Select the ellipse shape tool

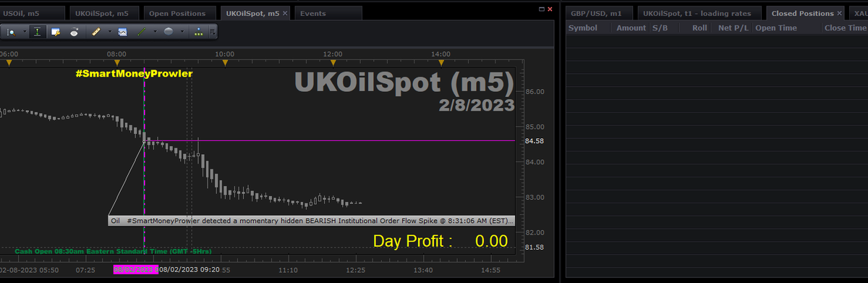(x=168, y=32)
